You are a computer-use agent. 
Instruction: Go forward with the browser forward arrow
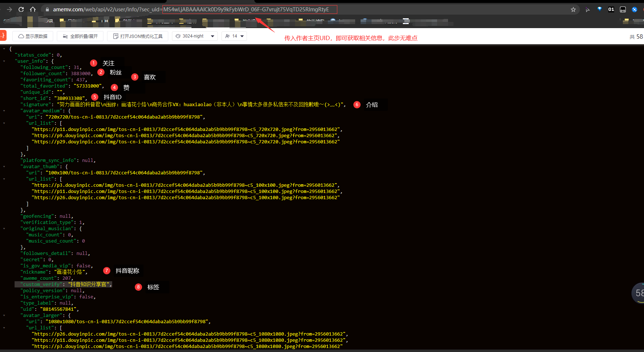9,9
